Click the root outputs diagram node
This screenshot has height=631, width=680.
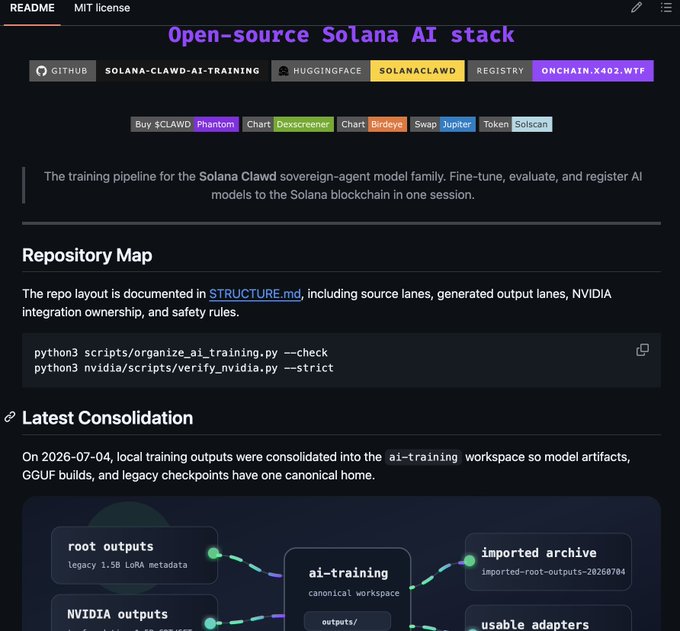(134, 555)
